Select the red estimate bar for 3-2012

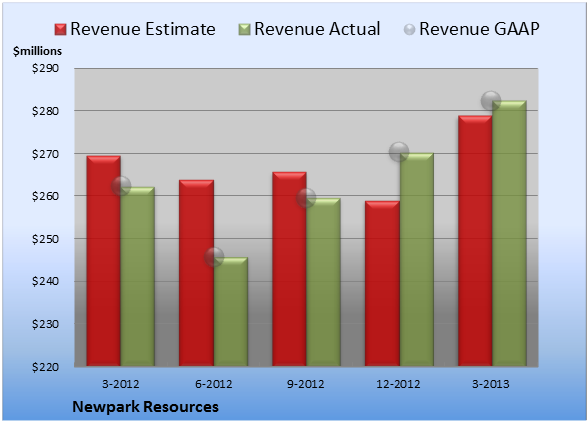104,261
